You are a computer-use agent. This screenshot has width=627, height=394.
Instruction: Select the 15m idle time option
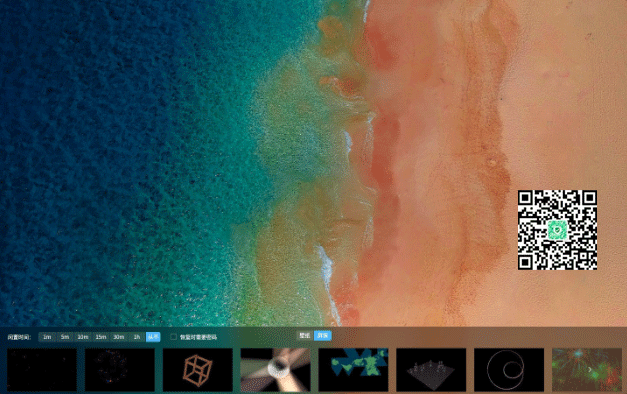click(101, 337)
